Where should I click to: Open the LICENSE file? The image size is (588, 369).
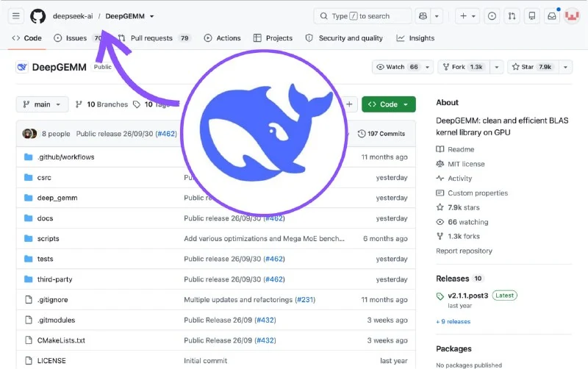(x=51, y=360)
